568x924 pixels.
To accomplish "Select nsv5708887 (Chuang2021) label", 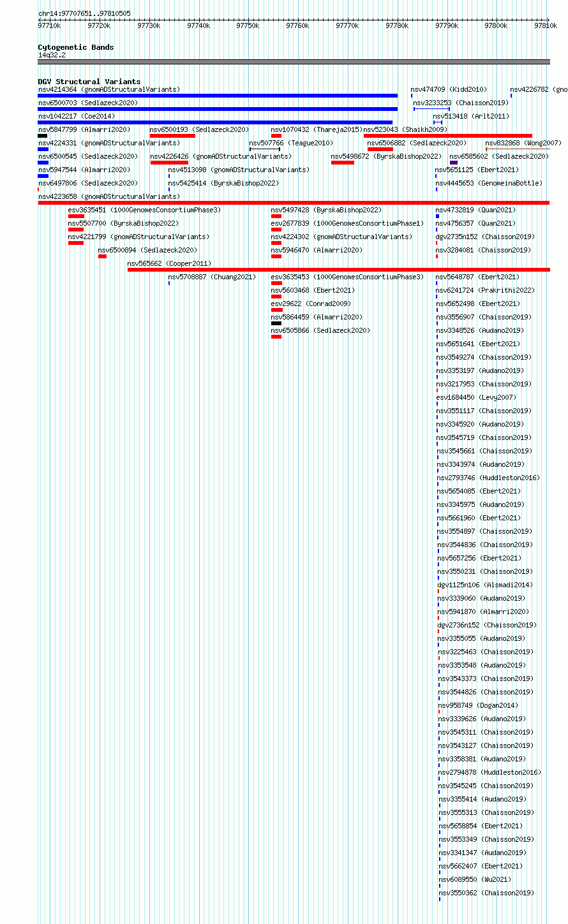I will (212, 277).
